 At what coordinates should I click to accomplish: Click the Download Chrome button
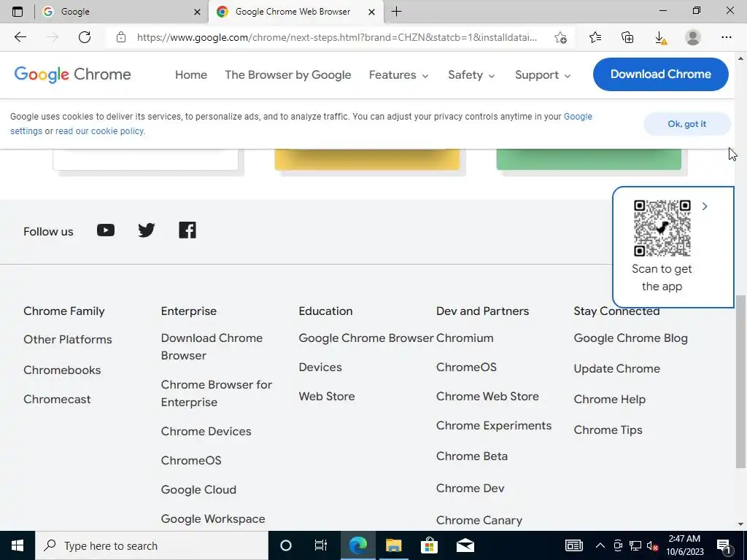661,74
